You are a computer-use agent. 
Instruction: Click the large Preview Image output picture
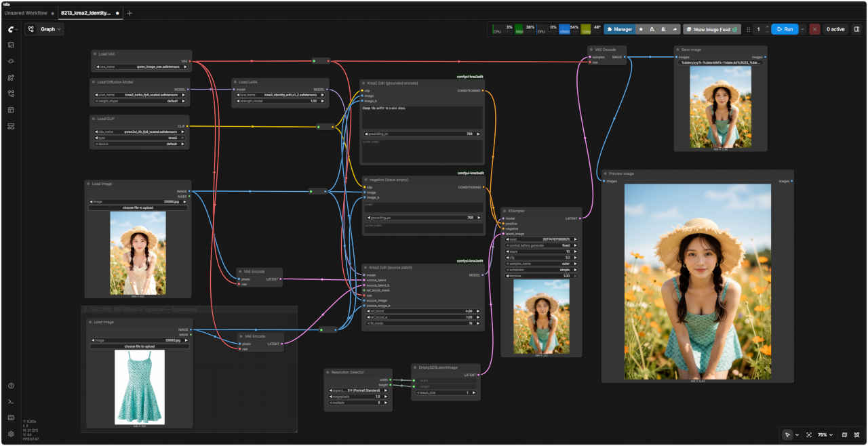tap(697, 281)
